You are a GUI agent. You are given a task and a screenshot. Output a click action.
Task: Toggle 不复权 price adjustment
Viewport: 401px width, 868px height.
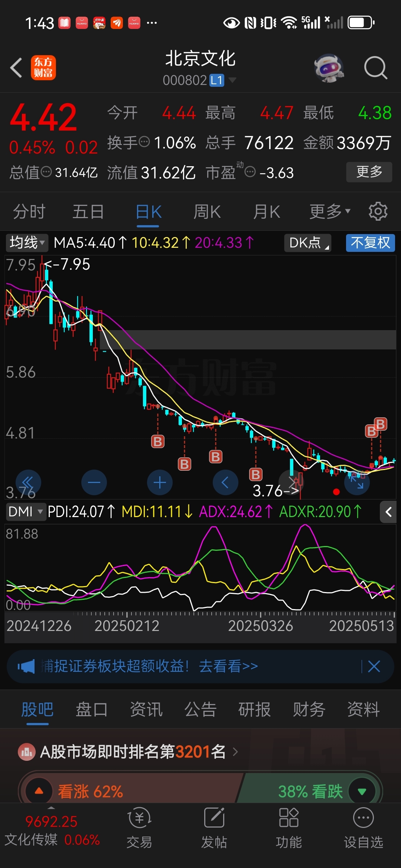[370, 243]
